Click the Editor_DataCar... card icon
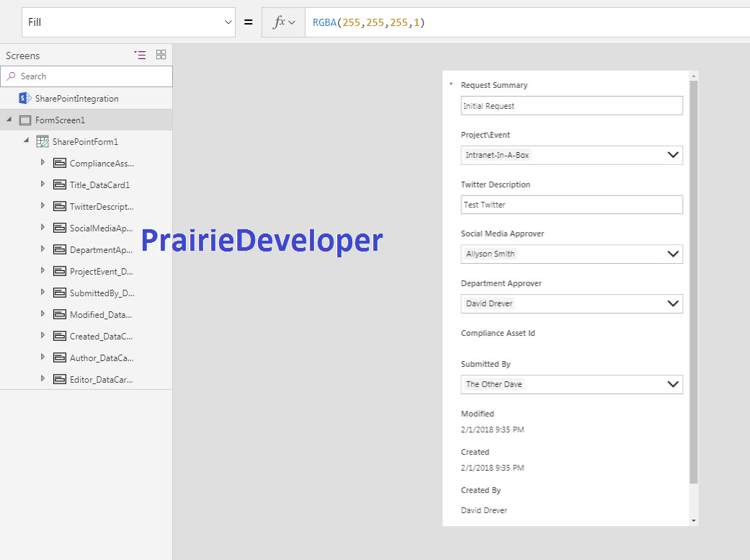750x560 pixels. 60,379
